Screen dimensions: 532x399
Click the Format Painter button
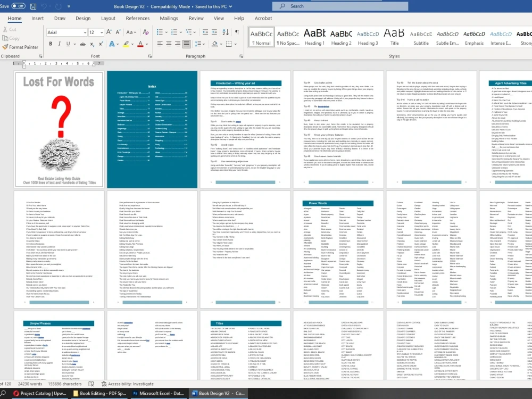20,47
